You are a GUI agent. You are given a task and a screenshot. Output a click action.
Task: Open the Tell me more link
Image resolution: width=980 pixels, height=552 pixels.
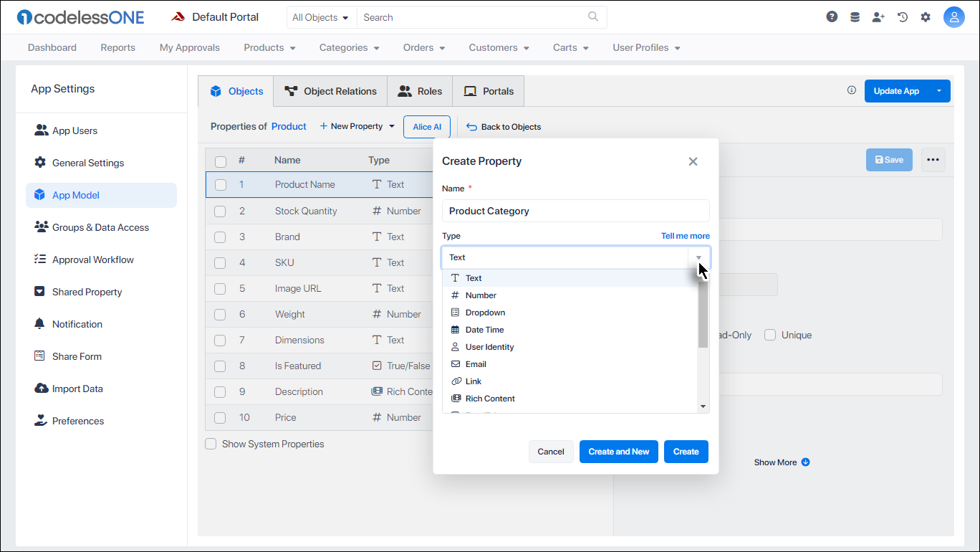[685, 235]
